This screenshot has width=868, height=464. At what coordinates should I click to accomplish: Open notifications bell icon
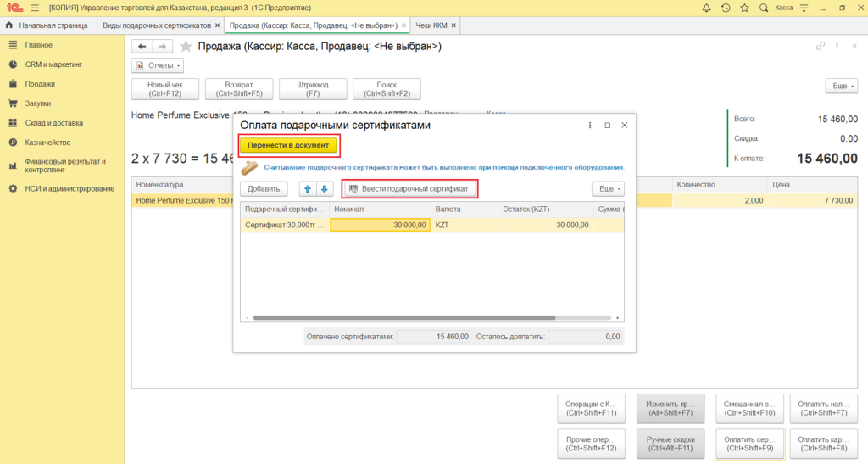[x=706, y=8]
